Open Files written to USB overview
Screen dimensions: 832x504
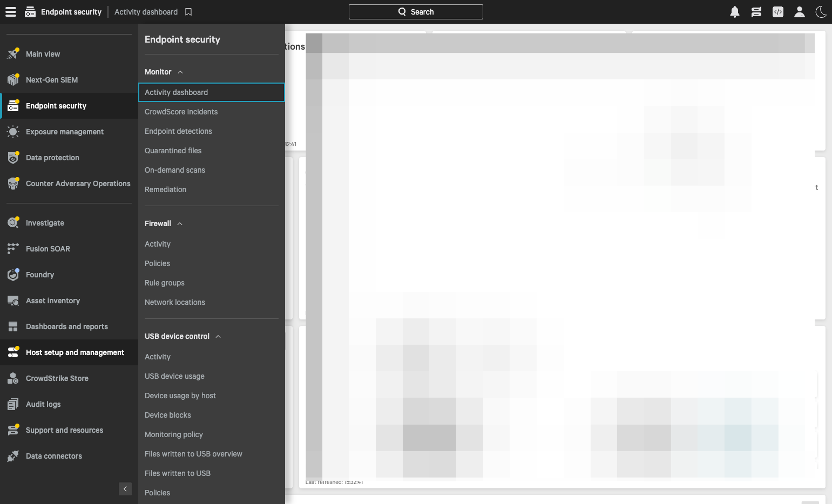193,454
